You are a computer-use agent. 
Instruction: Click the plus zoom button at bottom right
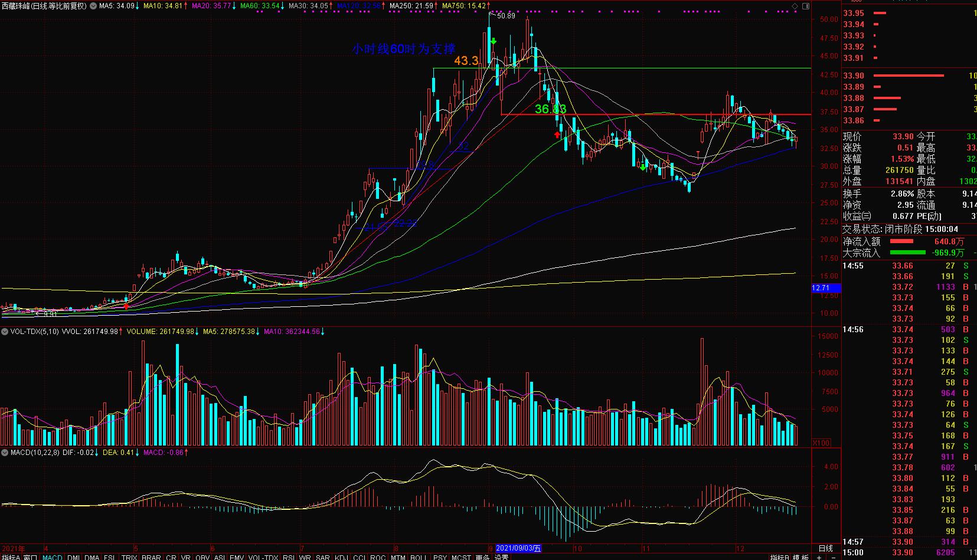click(x=819, y=556)
